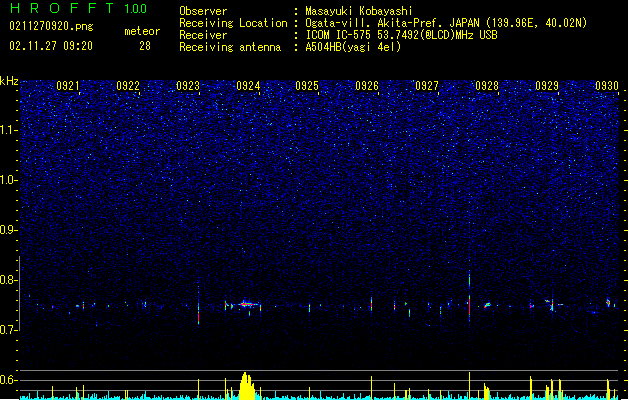Viewport: 629px width, 400px height.
Task: Click observer name Masayuki Kobayashi
Action: coord(359,11)
